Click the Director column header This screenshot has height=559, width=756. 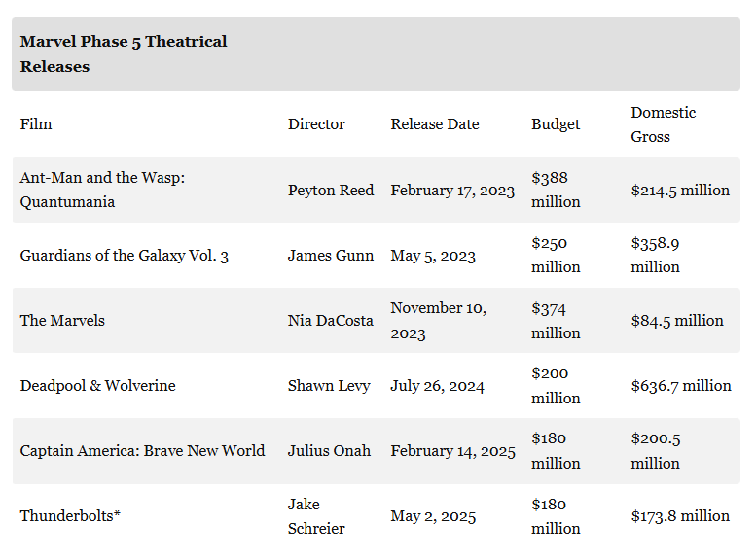(x=316, y=124)
